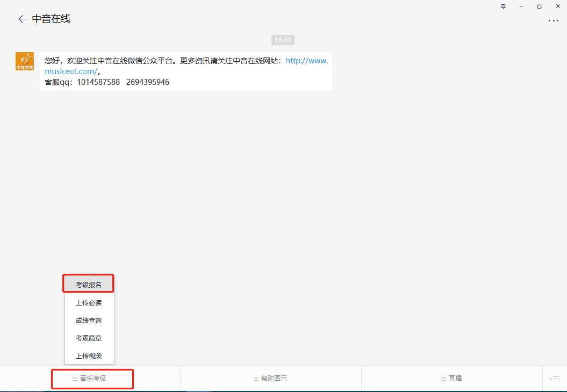Click the back arrow beside 中音在线
The image size is (567, 392).
pos(22,19)
